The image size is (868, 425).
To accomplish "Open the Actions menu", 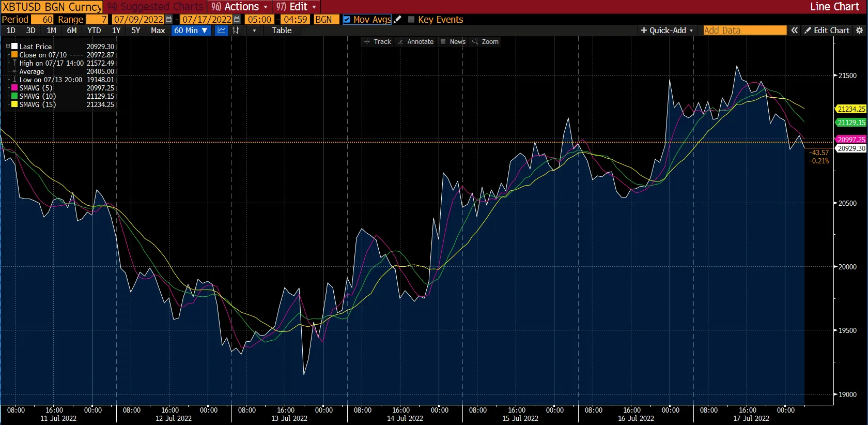I will pos(240,7).
